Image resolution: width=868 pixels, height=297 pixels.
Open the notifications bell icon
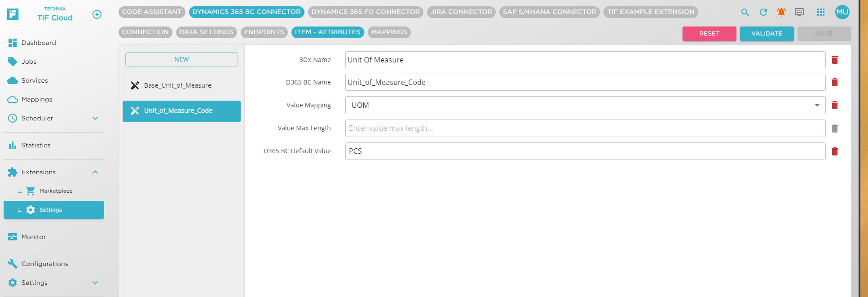pyautogui.click(x=781, y=13)
